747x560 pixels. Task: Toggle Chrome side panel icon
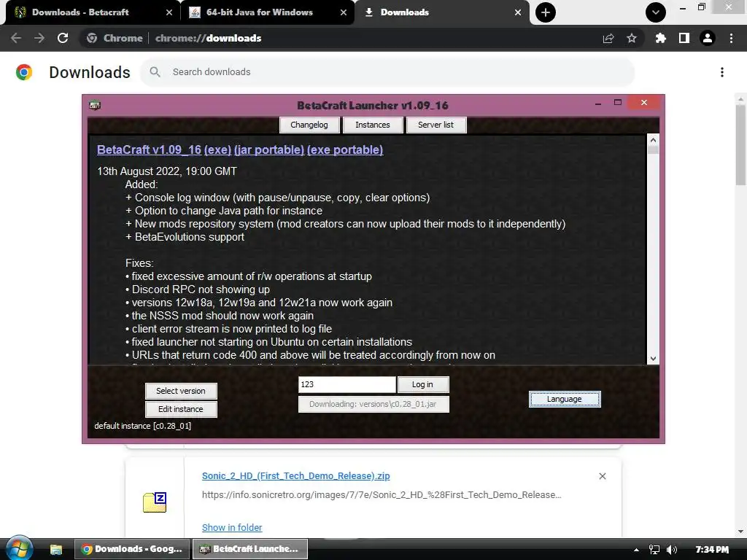tap(684, 38)
